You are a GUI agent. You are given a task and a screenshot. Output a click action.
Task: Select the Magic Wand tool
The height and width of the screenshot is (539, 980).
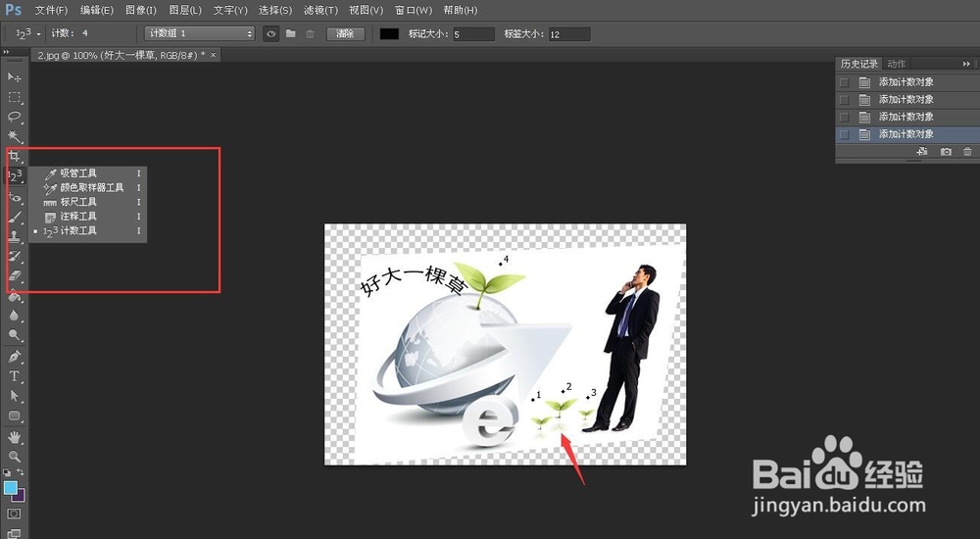click(x=14, y=135)
